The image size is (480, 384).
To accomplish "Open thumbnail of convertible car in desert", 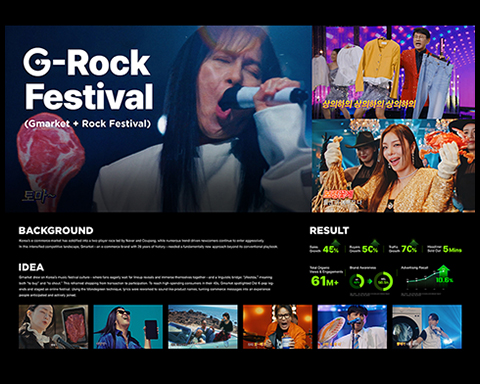I will pyautogui.click(x=203, y=327).
